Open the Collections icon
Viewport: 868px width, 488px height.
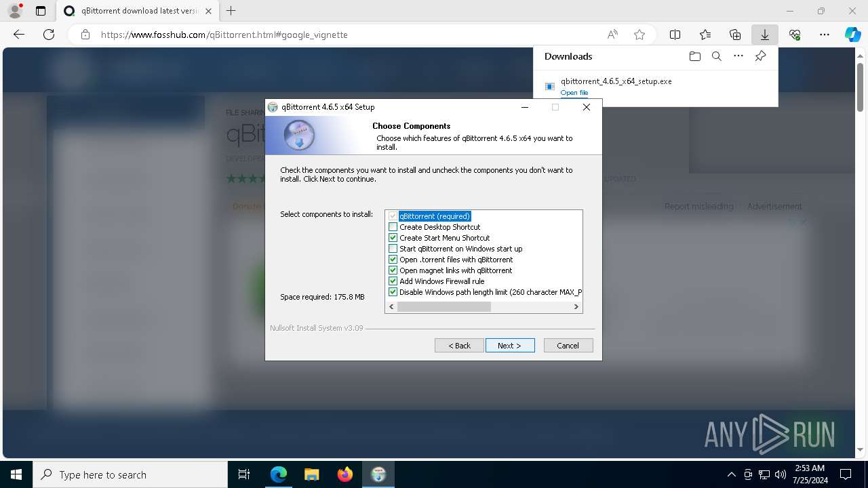click(735, 35)
